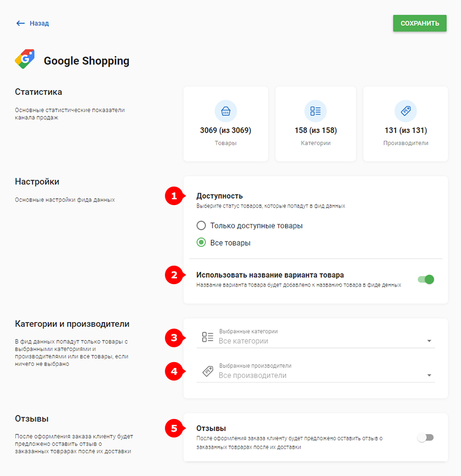Screen dimensions: 461x476
Task: Select the Только доступные товары radio option
Action: point(201,226)
